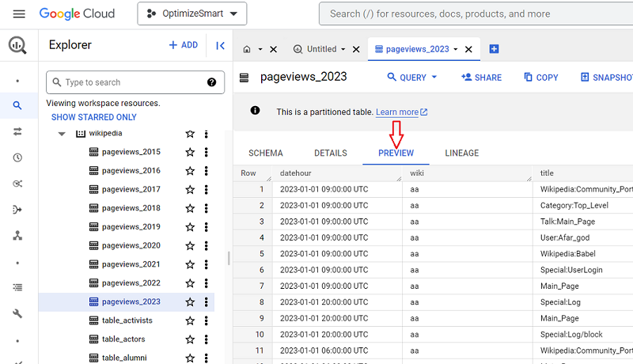The width and height of the screenshot is (633, 364).
Task: Star the pageviews_2015 table
Action: 190,152
